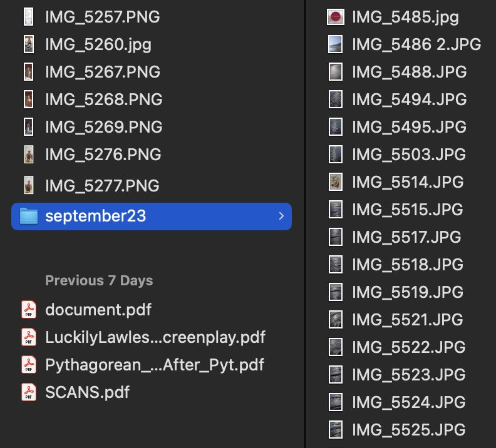
Task: Select file IMG_5521.JPG
Action: (407, 320)
